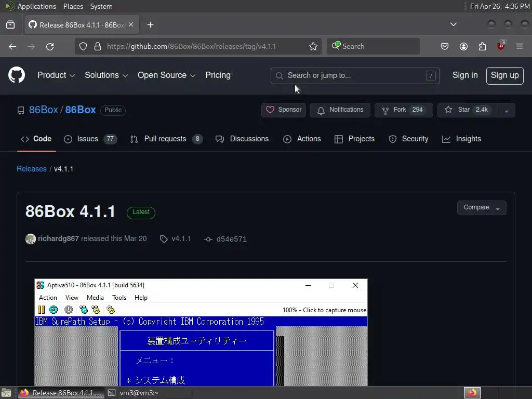
Task: Click the clock showing Fri Apr 26
Action: click(500, 6)
